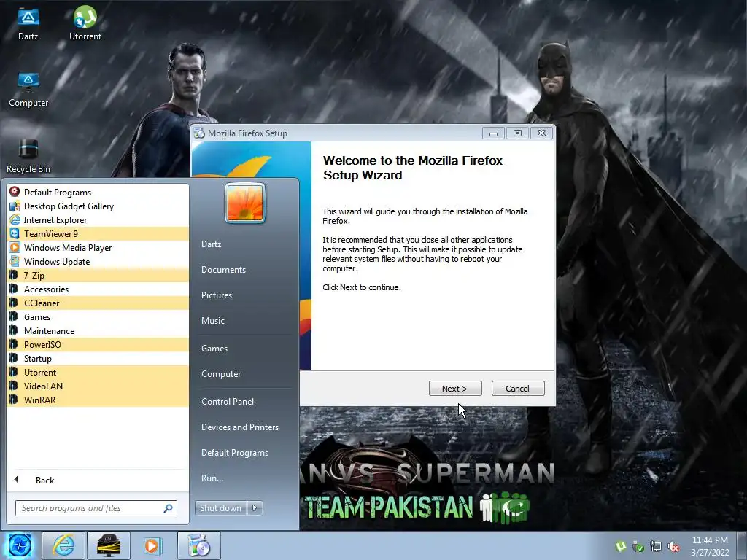747x560 pixels.
Task: Click the Shut down button
Action: click(x=220, y=508)
